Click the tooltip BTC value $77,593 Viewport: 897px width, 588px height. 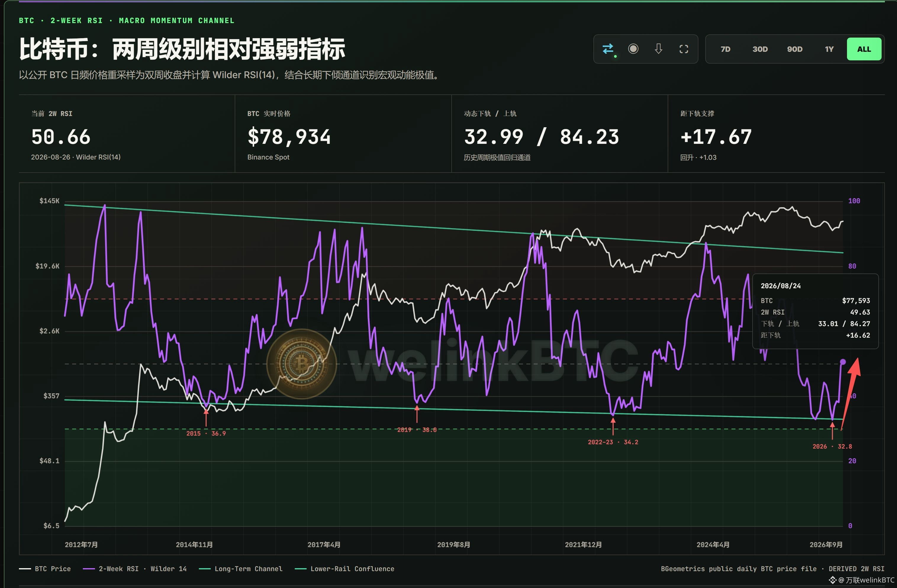click(x=856, y=301)
